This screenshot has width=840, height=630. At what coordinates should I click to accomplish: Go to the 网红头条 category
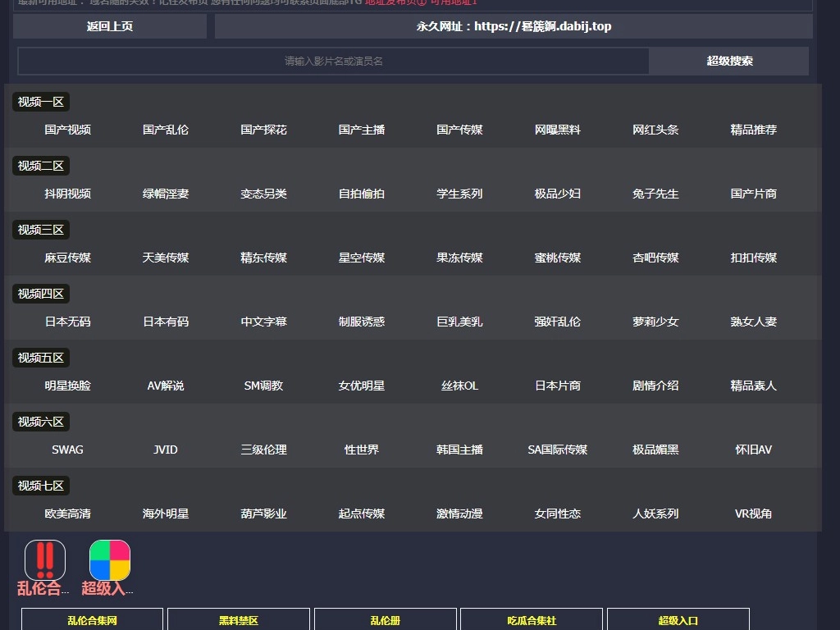point(655,130)
